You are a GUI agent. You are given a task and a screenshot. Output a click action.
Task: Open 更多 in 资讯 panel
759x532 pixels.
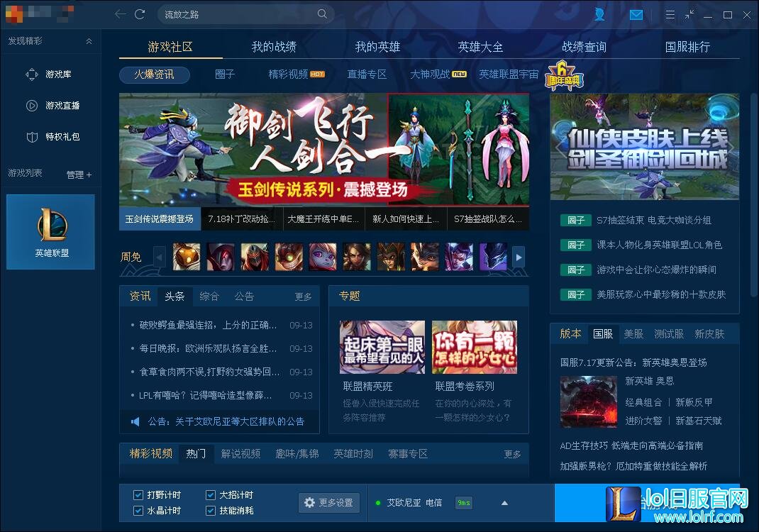pos(303,297)
